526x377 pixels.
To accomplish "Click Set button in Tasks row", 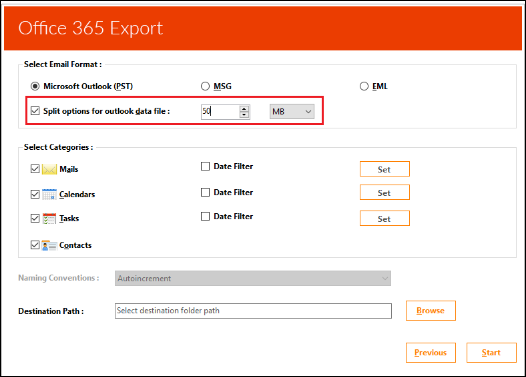I will [385, 218].
